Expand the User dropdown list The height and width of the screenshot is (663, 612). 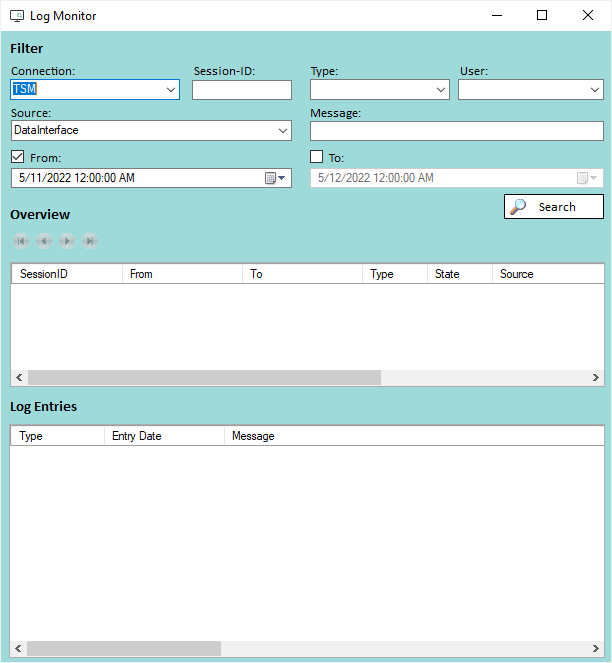click(594, 90)
